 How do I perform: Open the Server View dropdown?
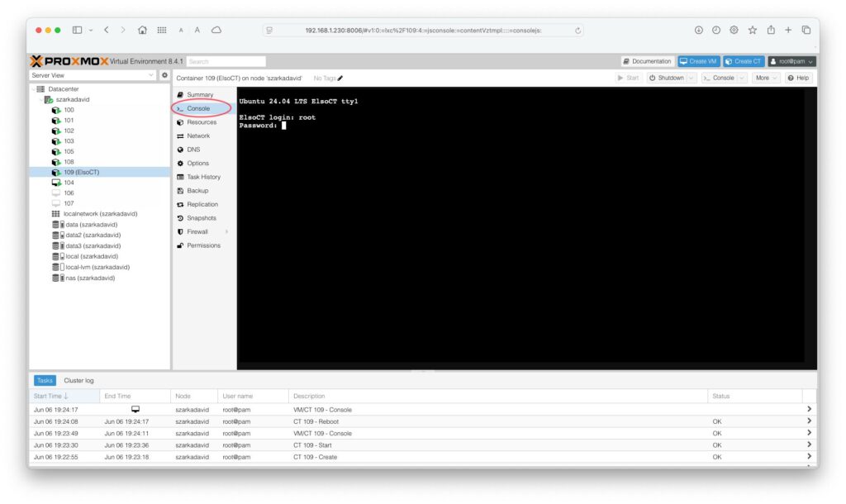[x=151, y=75]
